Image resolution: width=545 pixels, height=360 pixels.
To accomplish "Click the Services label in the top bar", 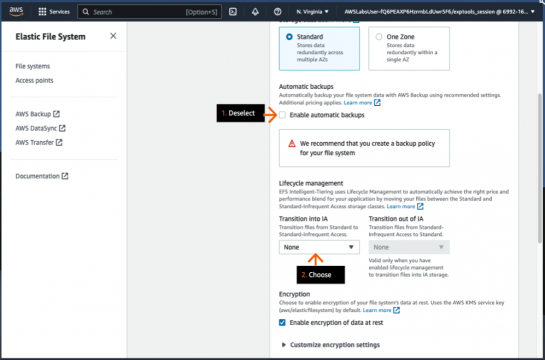I will (x=59, y=12).
